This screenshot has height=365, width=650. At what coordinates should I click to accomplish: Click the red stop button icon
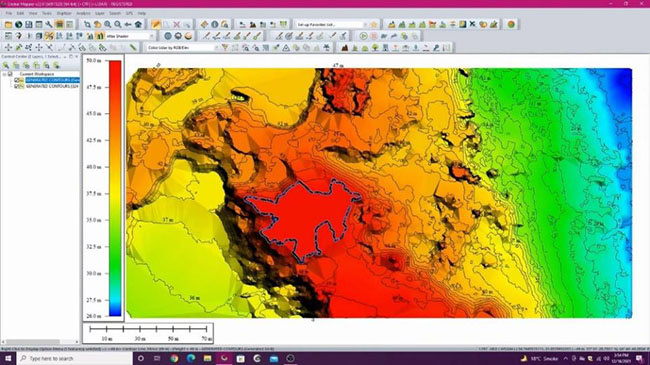coord(374,36)
